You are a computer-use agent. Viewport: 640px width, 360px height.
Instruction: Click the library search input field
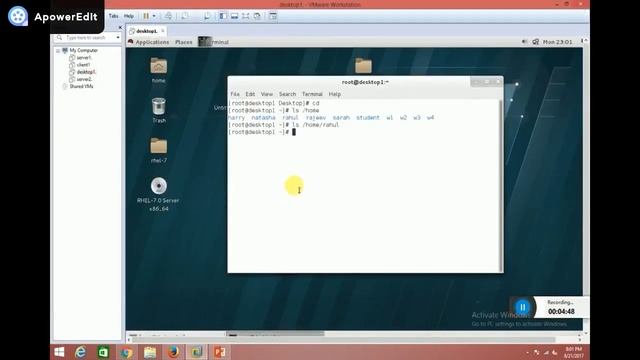[89, 38]
